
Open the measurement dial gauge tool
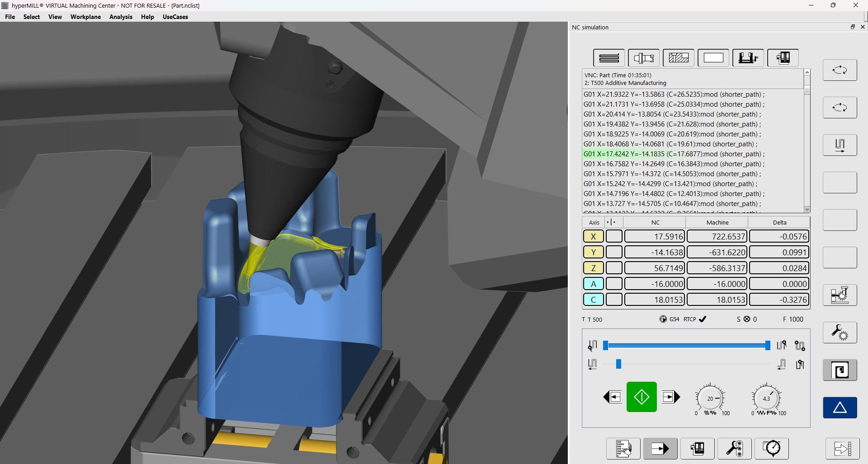click(772, 448)
